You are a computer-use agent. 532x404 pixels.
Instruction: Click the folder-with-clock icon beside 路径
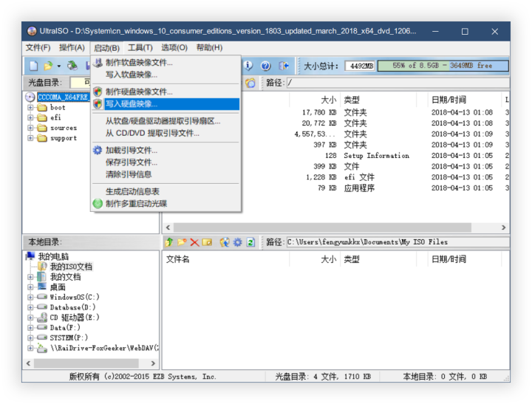250,83
